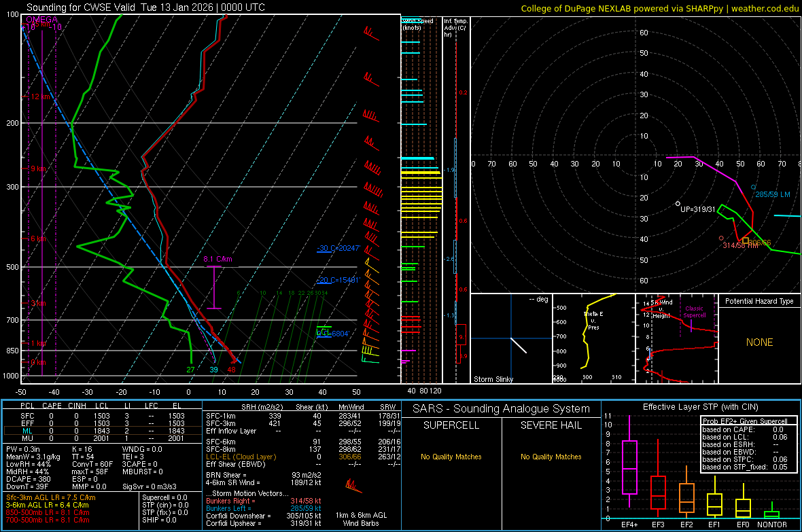Click the "-20 C=15491'" height label
802x532 pixels.
tap(338, 281)
